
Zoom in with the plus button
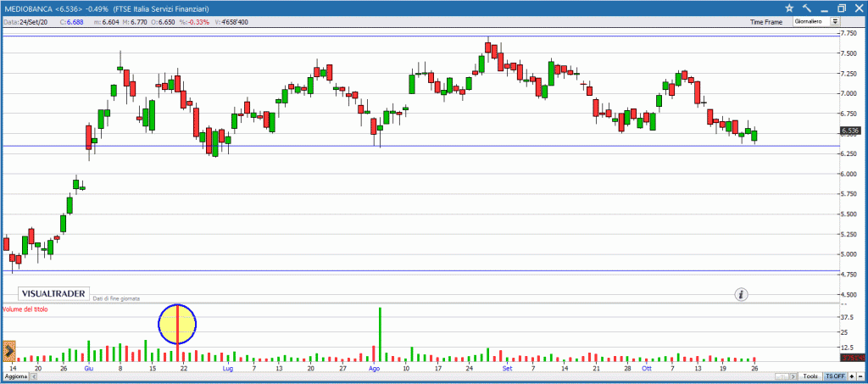(x=851, y=376)
